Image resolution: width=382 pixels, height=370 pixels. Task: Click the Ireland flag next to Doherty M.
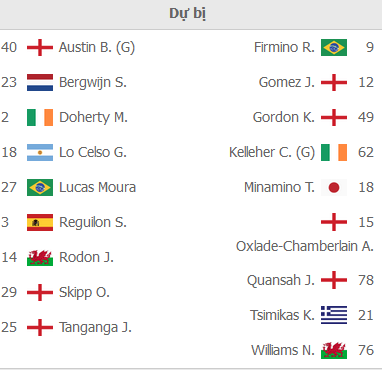40,117
